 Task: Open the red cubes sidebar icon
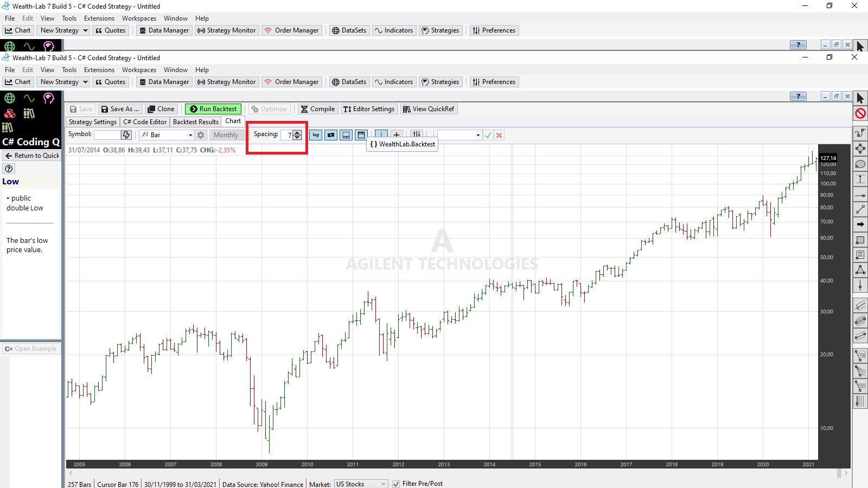(10, 113)
